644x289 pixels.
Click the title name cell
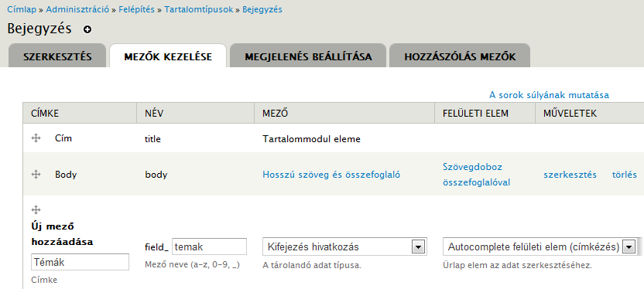pos(152,139)
